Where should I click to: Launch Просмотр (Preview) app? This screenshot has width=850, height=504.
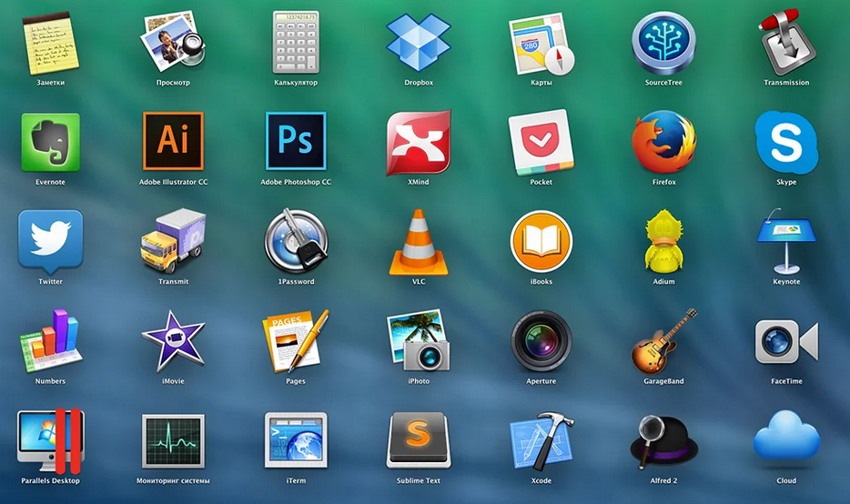coord(173,43)
